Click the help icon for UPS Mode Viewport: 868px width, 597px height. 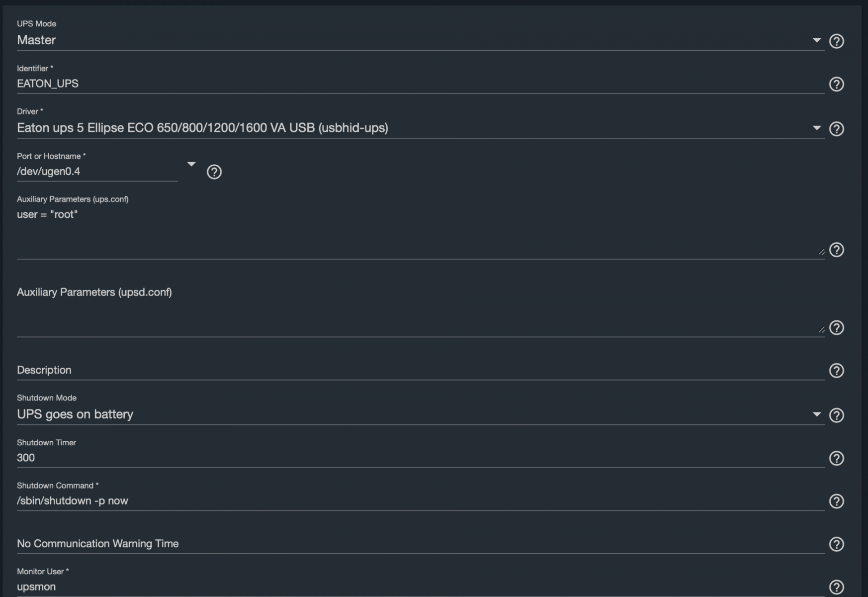pos(837,41)
